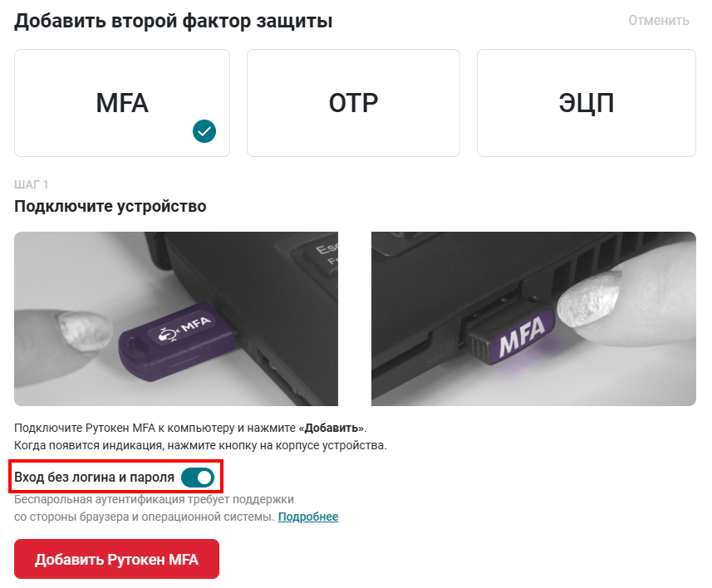
Task: Open the «Подробнее» link
Action: point(308,517)
